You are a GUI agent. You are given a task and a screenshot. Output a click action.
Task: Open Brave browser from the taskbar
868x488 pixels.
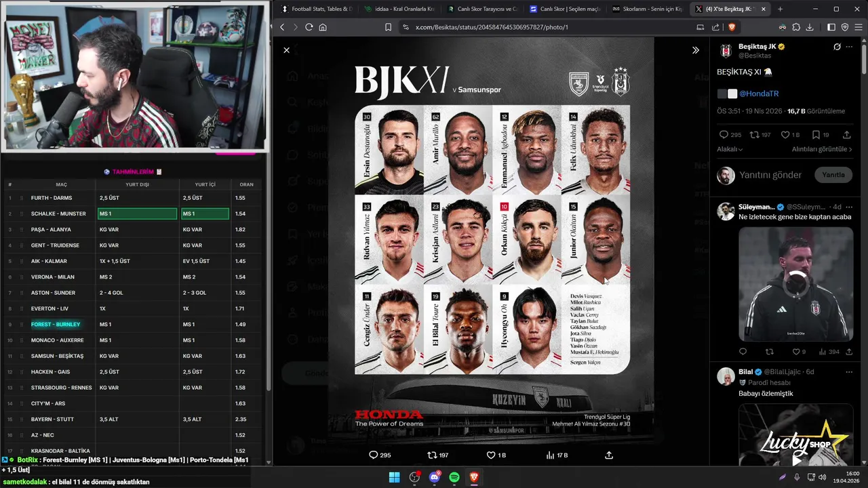[475, 477]
